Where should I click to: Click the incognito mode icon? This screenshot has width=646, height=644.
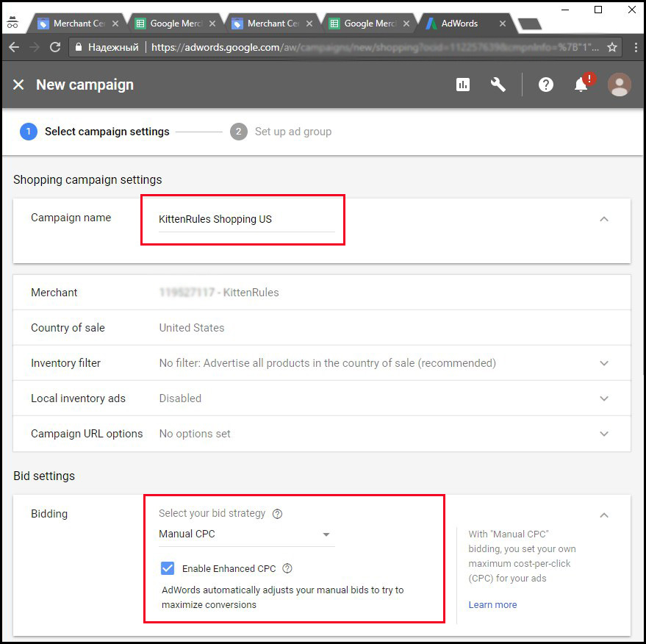click(x=12, y=23)
